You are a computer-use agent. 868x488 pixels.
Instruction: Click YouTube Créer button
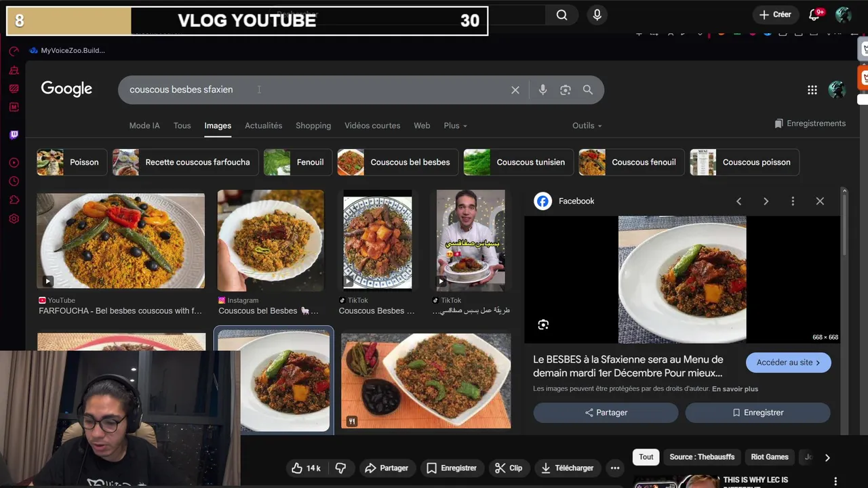point(775,14)
